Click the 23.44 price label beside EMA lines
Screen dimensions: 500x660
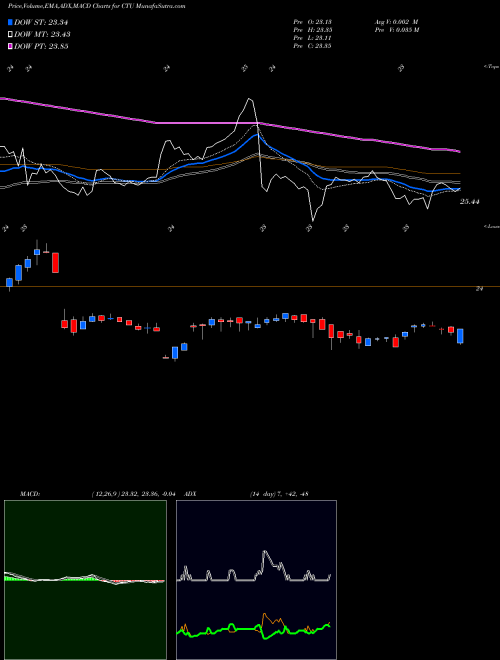point(470,202)
